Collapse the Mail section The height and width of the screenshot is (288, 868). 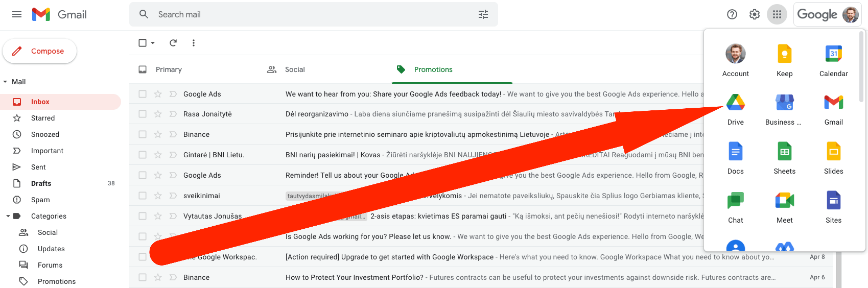(5, 82)
